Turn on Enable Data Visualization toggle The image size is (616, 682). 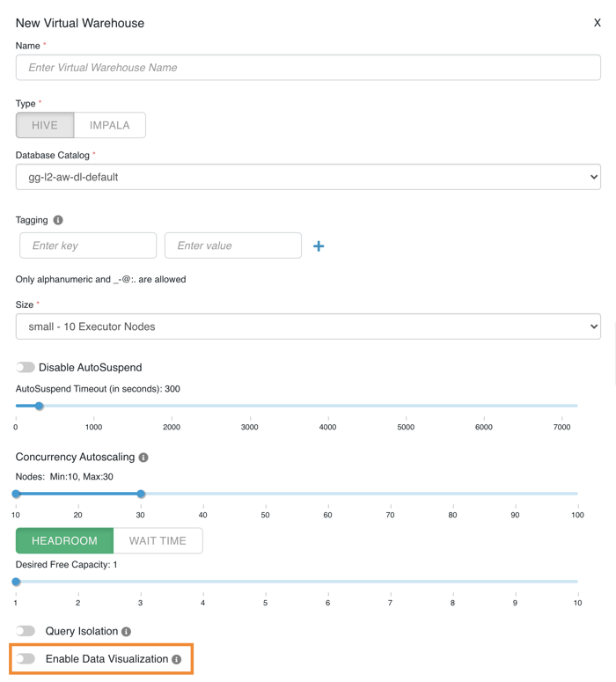pyautogui.click(x=26, y=659)
